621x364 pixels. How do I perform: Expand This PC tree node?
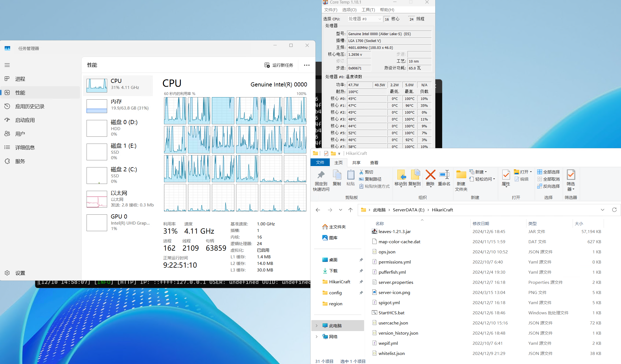pos(317,326)
